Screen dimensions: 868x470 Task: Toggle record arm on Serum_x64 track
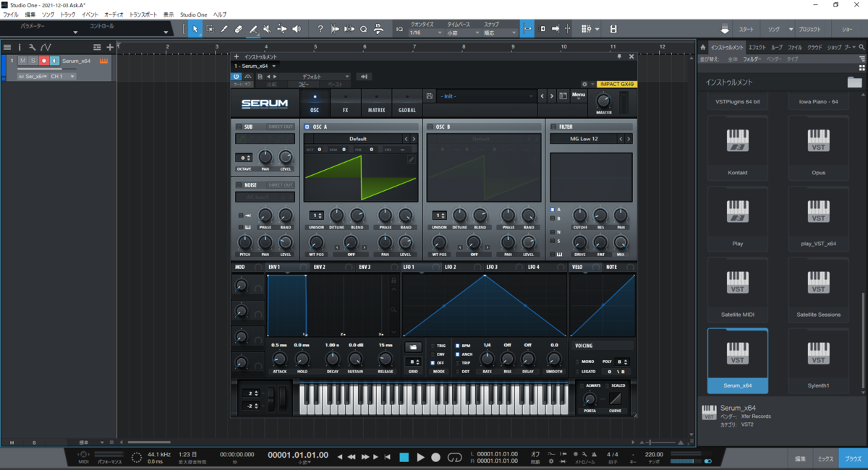pyautogui.click(x=44, y=61)
